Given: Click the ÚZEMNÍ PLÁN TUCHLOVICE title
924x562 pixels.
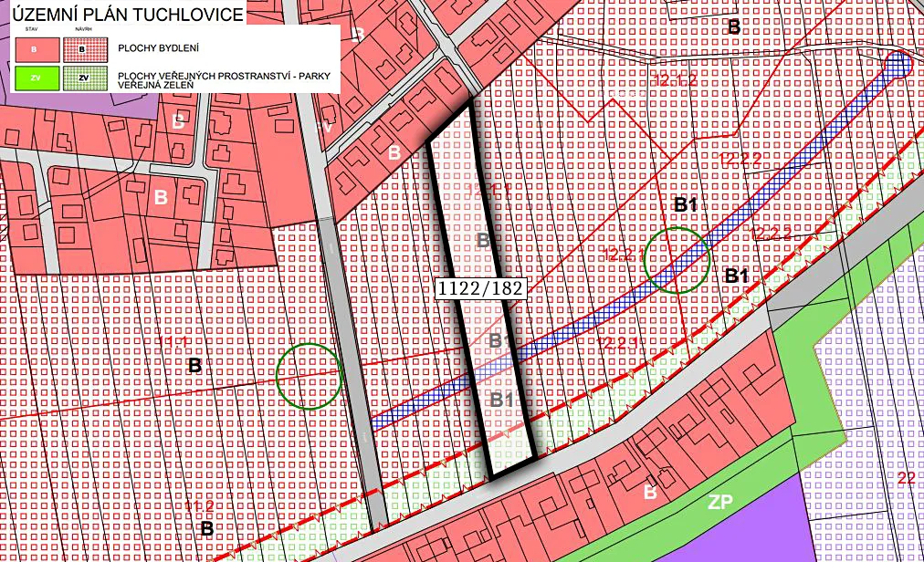Looking at the screenshot, I should (x=128, y=15).
